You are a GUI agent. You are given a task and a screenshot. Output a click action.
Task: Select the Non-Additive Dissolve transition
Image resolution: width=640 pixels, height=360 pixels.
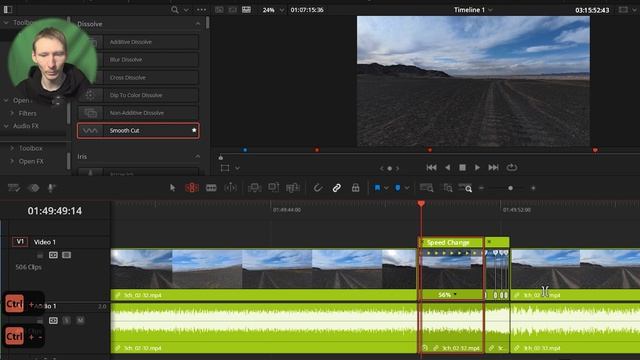(x=138, y=113)
